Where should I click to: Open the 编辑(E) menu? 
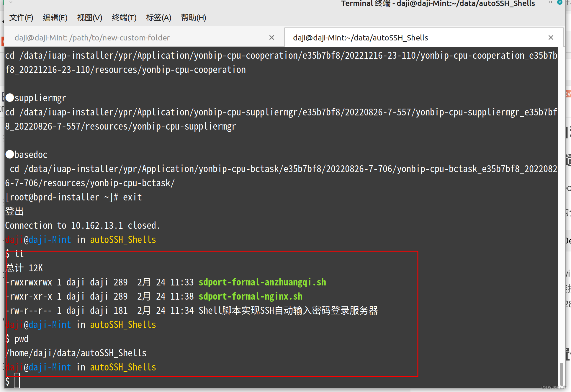(x=55, y=18)
